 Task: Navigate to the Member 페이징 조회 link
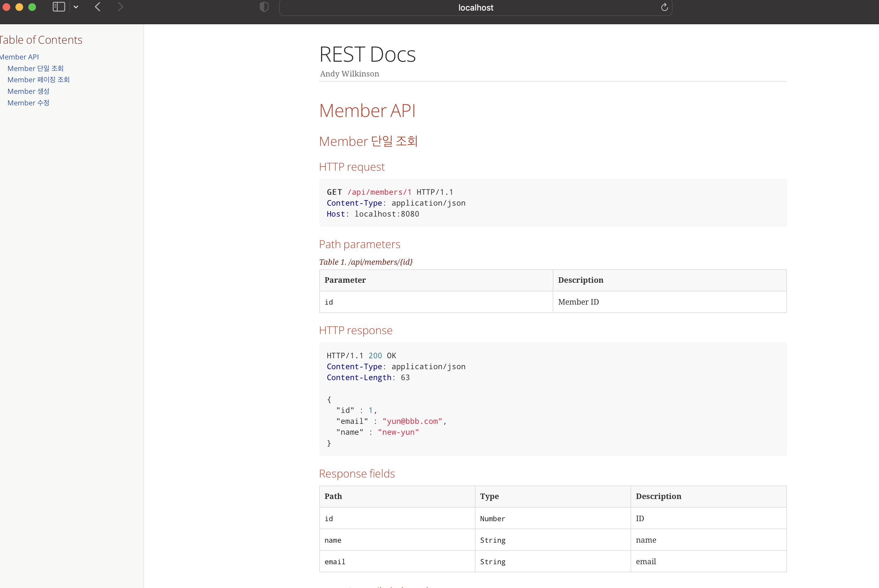[38, 79]
